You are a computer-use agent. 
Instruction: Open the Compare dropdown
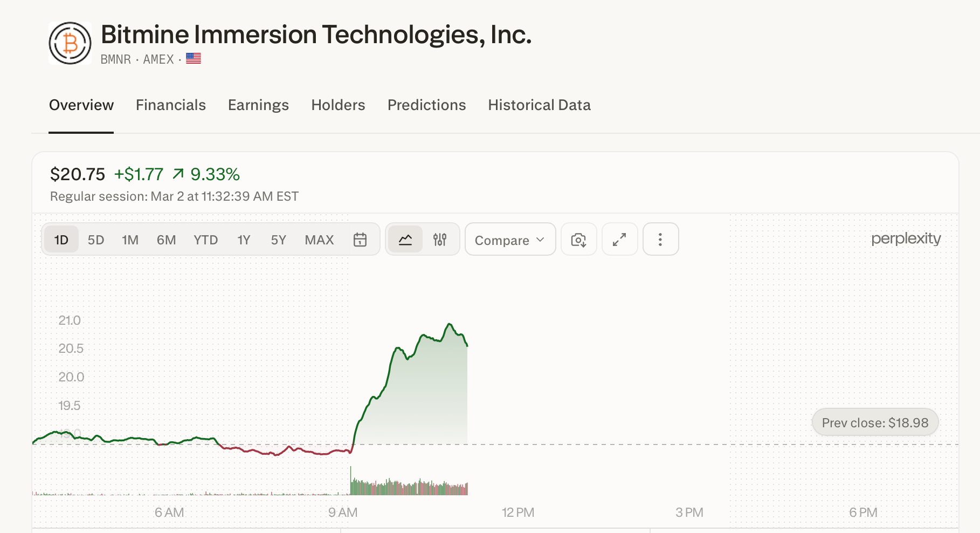click(510, 240)
